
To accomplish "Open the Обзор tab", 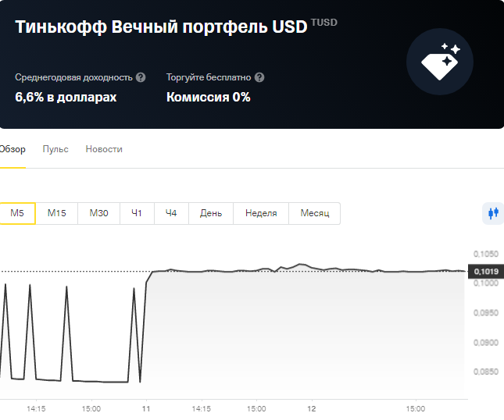I will tap(13, 149).
